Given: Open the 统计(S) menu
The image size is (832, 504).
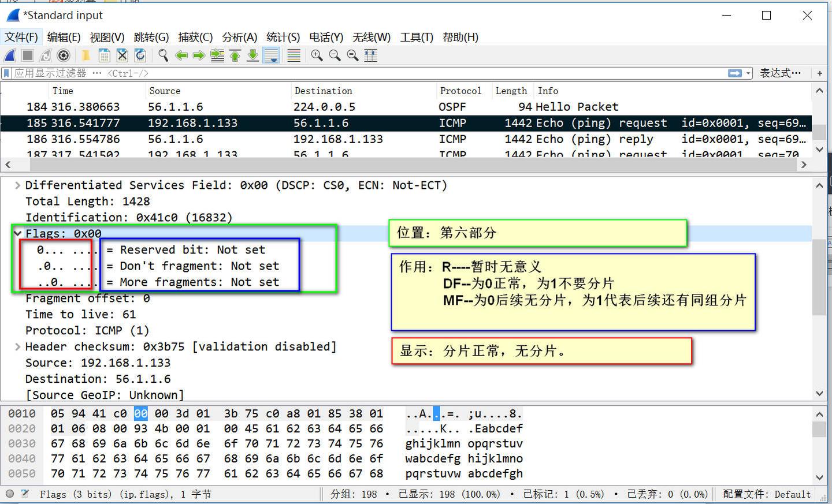Looking at the screenshot, I should 283,38.
